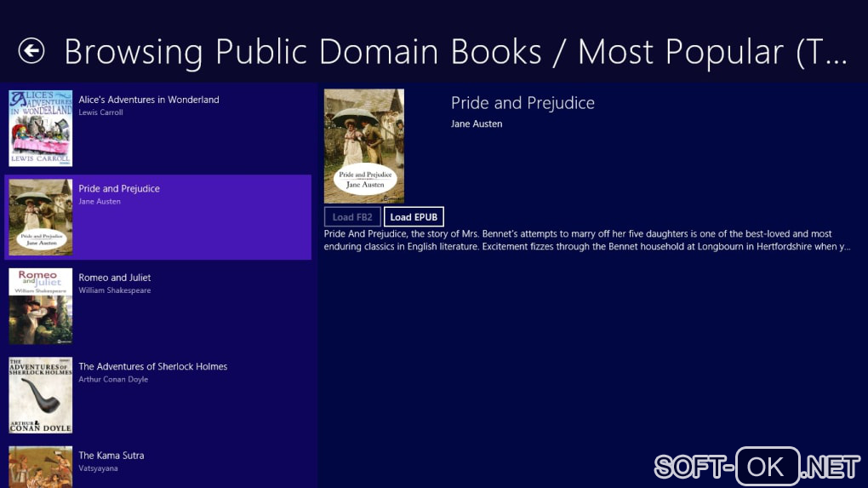Select Pride and Prejudice cover in list
The image size is (868, 488).
pyautogui.click(x=40, y=217)
